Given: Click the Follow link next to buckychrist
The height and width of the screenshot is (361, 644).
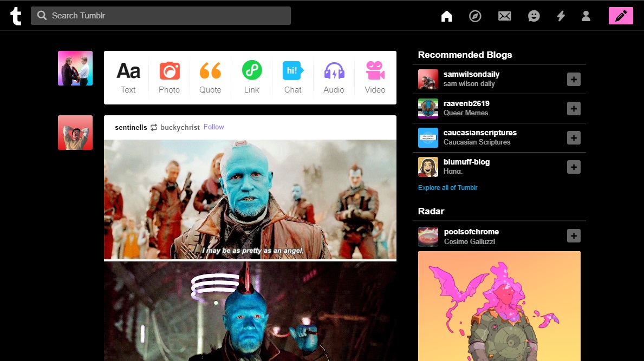Looking at the screenshot, I should tap(213, 127).
